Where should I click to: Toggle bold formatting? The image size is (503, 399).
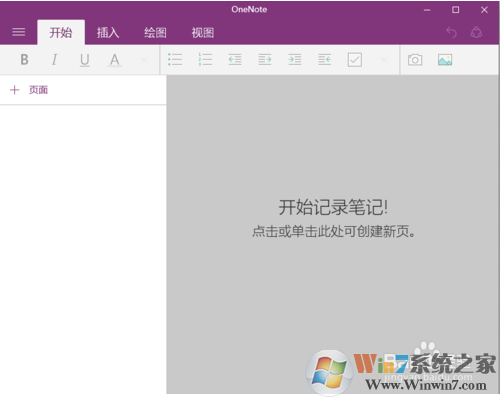[x=24, y=60]
